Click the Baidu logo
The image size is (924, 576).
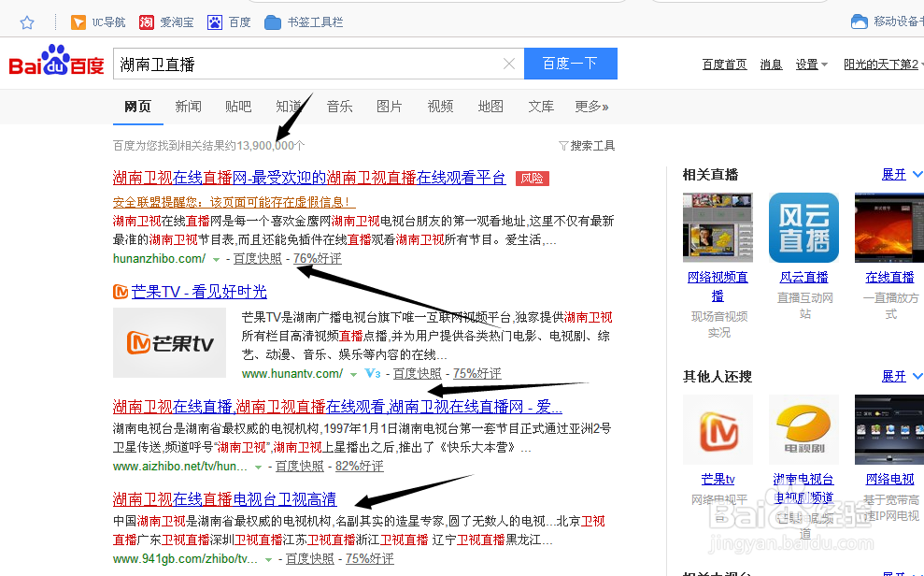click(x=57, y=62)
